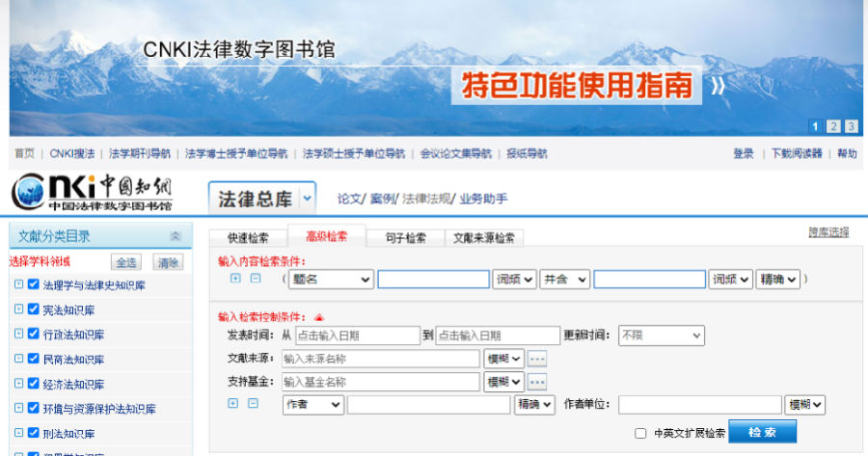
Task: Click the 发表时间 start date field
Action: tap(358, 335)
